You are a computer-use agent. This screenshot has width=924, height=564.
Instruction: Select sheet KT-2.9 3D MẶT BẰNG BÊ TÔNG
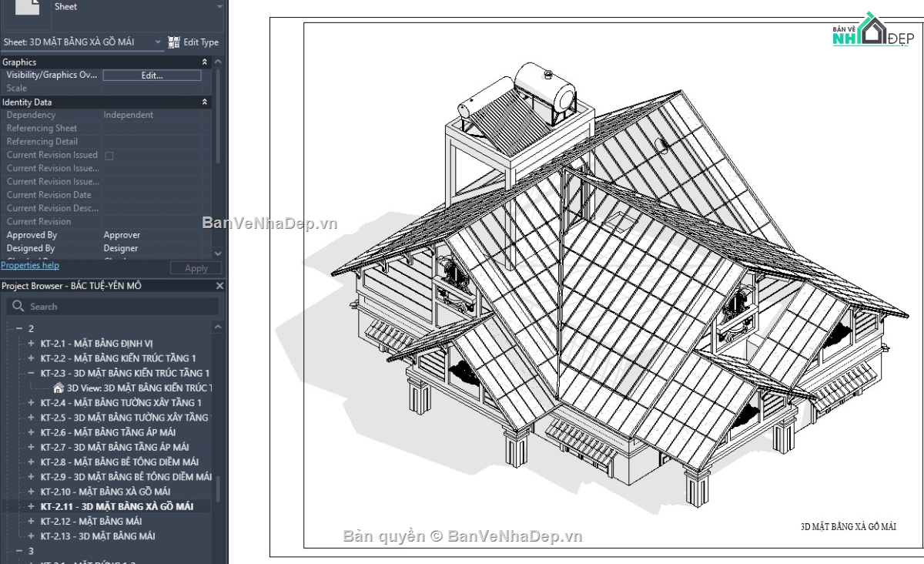point(126,477)
